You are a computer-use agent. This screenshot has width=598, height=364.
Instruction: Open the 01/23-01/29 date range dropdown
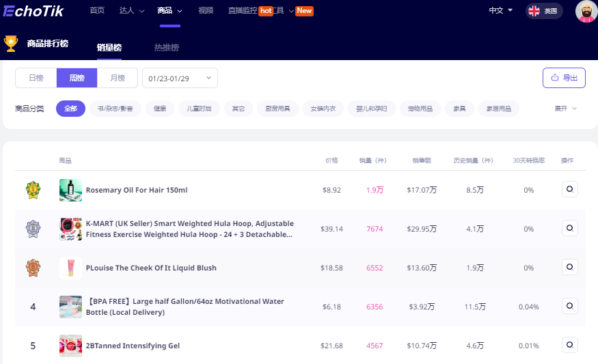coord(180,78)
